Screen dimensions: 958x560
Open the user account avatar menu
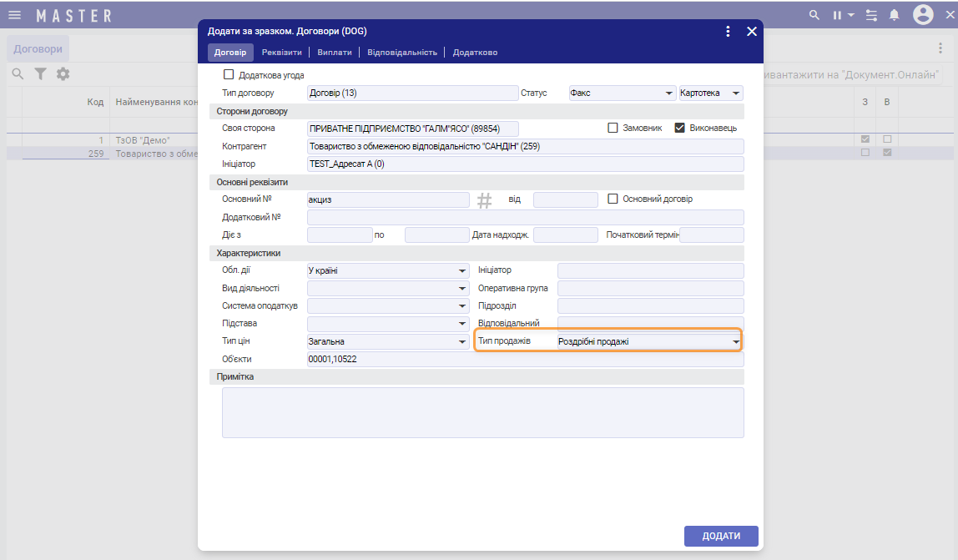click(922, 15)
